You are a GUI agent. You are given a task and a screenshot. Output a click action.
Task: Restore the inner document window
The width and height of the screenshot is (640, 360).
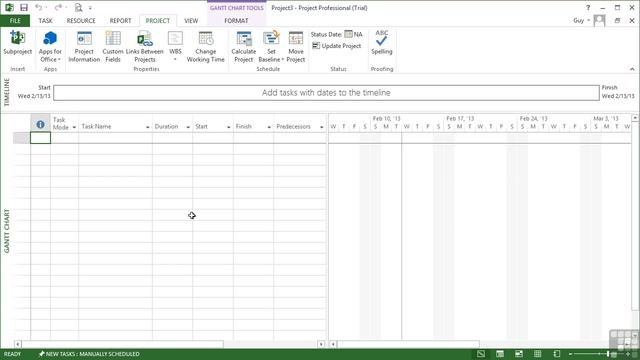point(617,20)
